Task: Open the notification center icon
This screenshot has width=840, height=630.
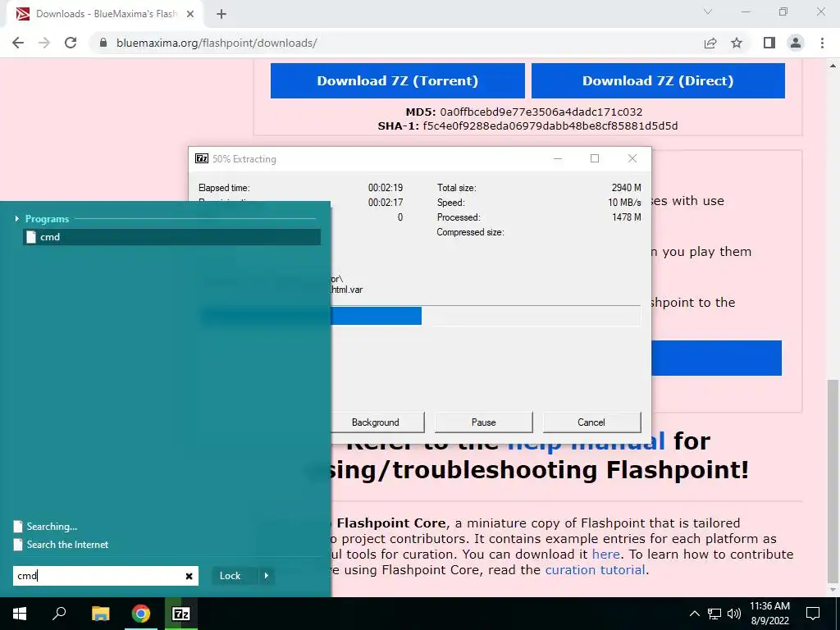Action: (x=813, y=614)
